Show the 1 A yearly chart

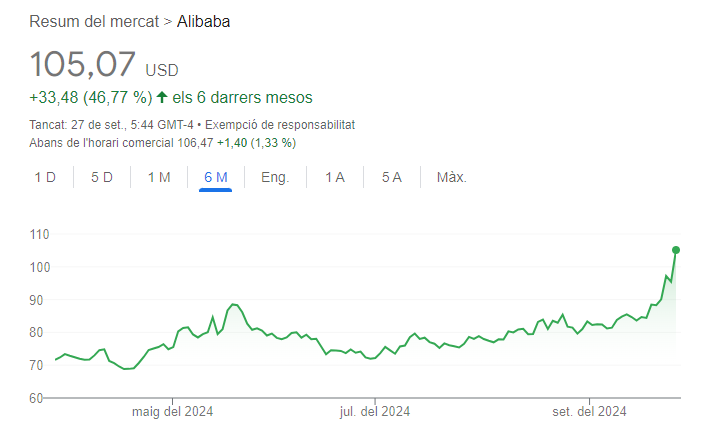[x=335, y=177]
